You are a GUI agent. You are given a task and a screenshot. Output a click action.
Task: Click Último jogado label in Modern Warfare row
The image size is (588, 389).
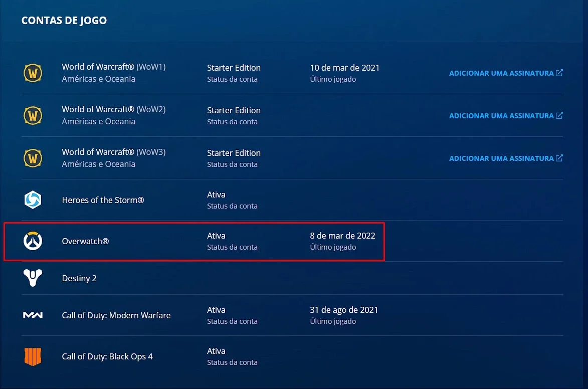333,321
